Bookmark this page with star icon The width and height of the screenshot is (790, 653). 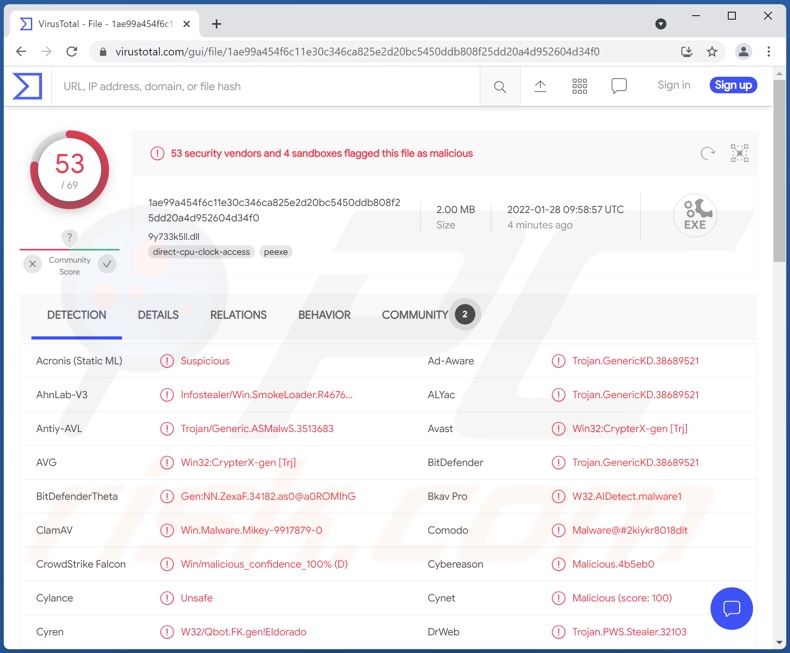coord(712,51)
